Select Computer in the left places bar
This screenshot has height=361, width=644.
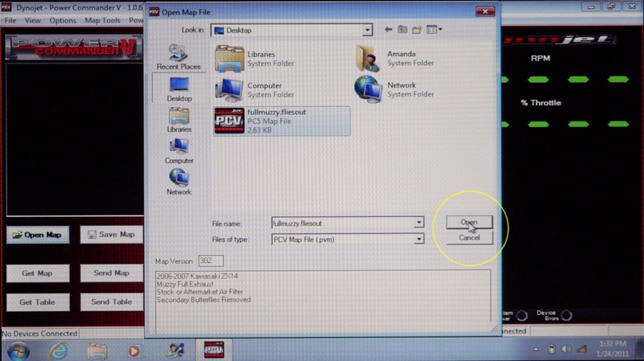tap(179, 150)
